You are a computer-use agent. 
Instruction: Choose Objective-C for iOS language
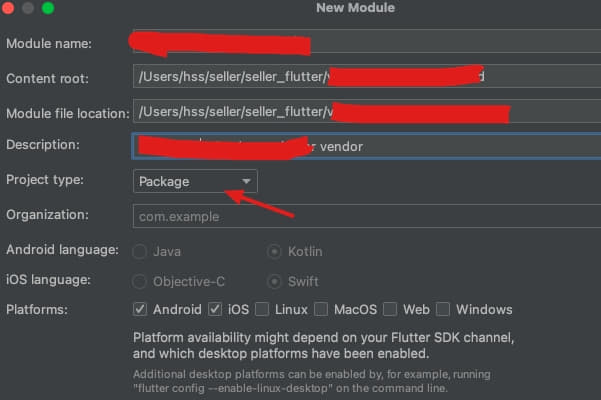(140, 281)
